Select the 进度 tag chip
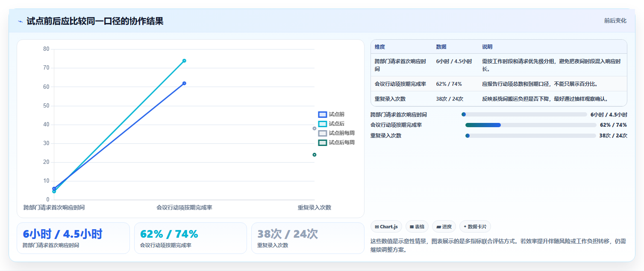 (x=444, y=227)
